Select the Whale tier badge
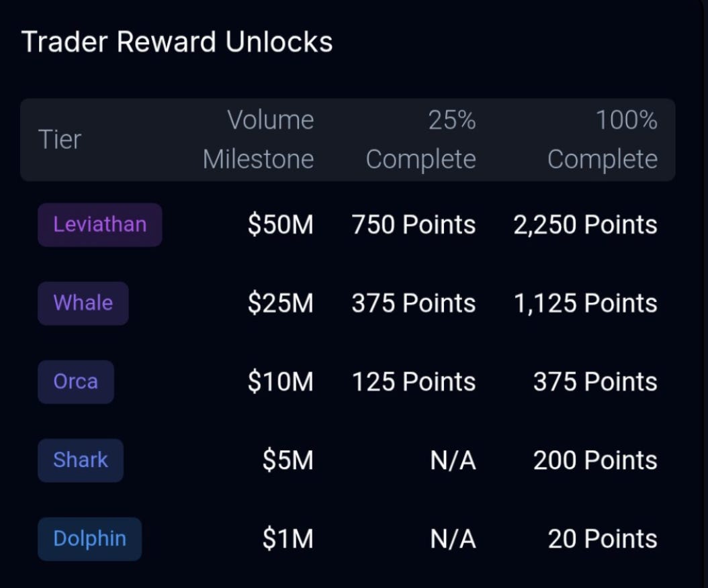 point(83,303)
